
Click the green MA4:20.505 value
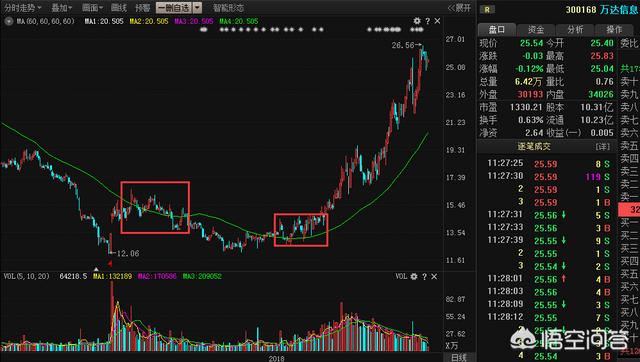click(x=239, y=21)
